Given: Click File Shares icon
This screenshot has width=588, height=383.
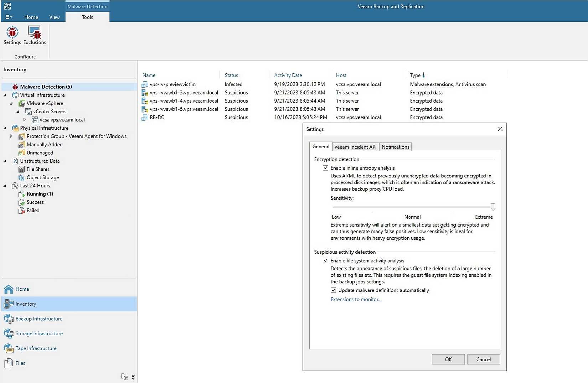Looking at the screenshot, I should pos(22,169).
